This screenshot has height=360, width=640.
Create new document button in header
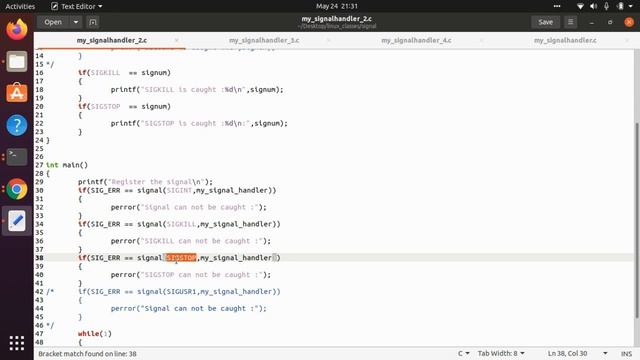pyautogui.click(x=93, y=22)
